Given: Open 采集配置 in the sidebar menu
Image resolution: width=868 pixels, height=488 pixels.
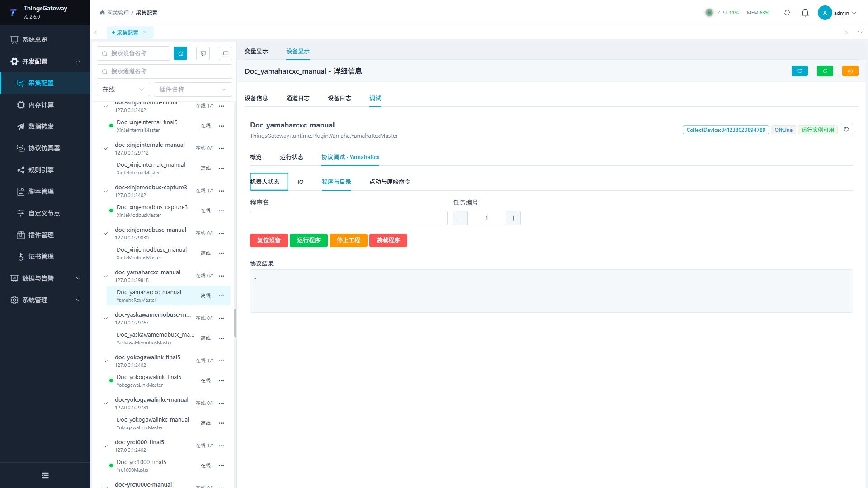Looking at the screenshot, I should point(45,83).
